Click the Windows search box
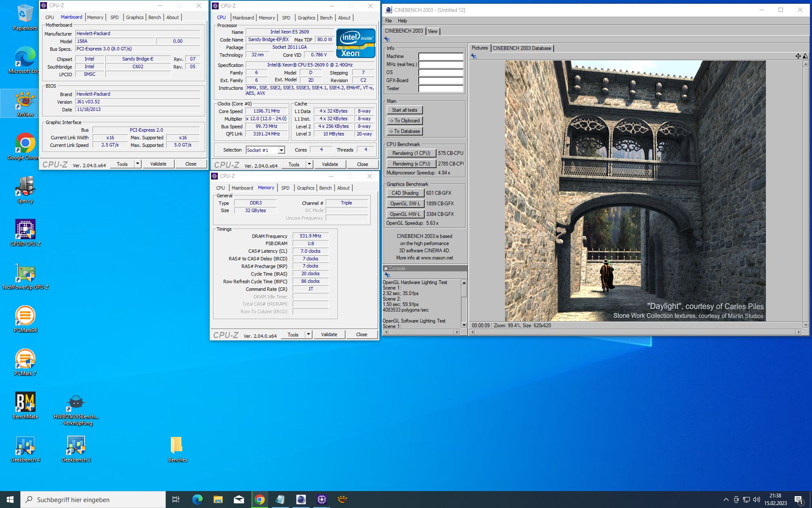This screenshot has height=508, width=812. (x=93, y=500)
